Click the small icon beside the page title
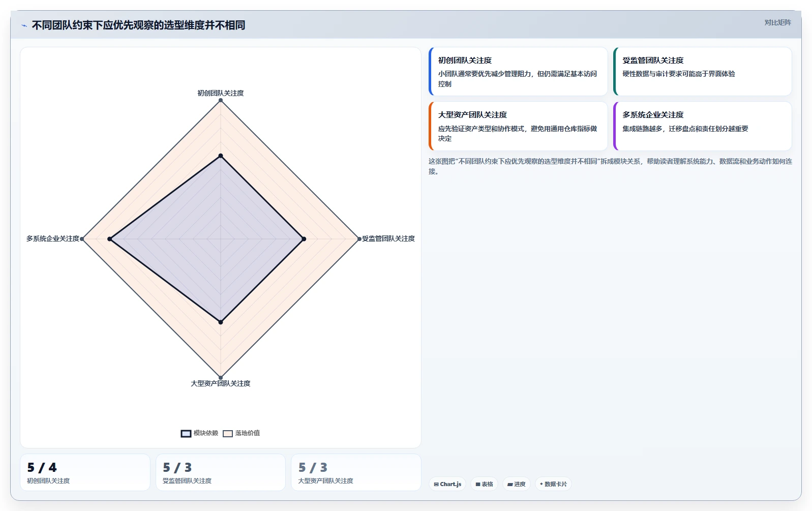 pos(24,25)
